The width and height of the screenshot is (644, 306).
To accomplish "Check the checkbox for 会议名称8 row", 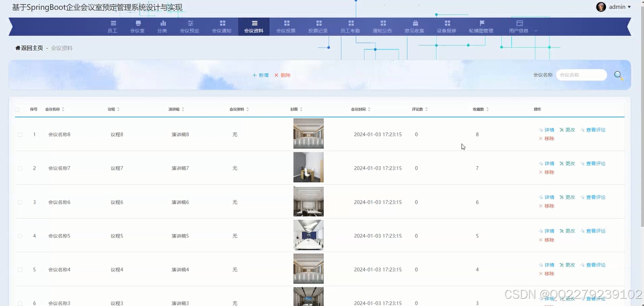I will tap(20, 134).
